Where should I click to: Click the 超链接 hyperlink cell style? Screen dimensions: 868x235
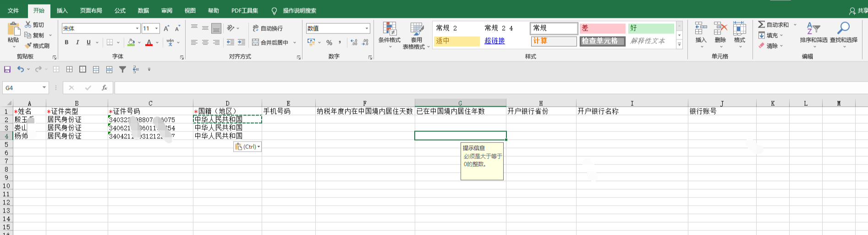coord(494,41)
